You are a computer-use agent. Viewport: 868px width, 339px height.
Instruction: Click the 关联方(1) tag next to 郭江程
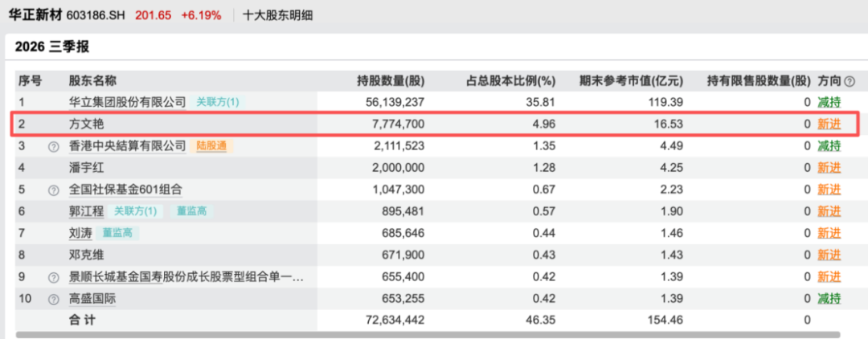[x=136, y=211]
